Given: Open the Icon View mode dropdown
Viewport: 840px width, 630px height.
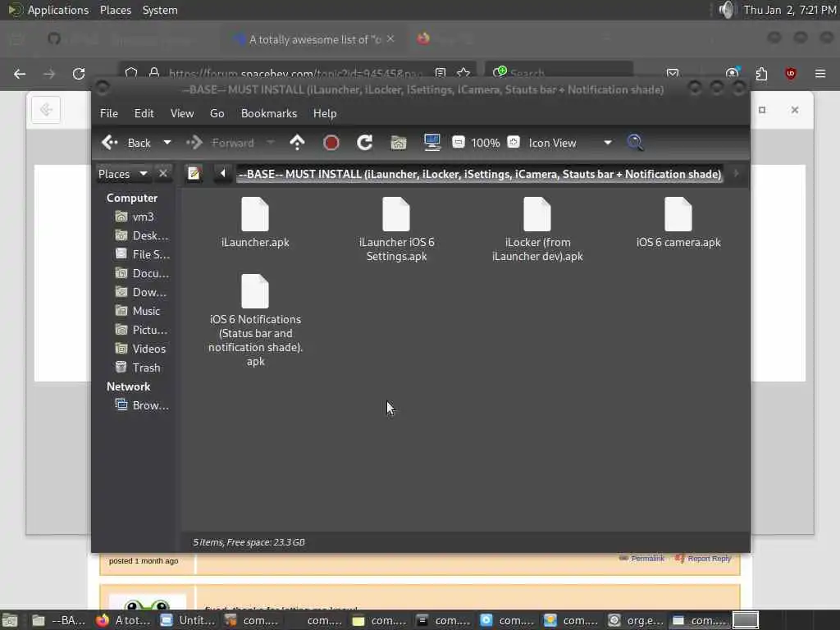Looking at the screenshot, I should pos(571,143).
